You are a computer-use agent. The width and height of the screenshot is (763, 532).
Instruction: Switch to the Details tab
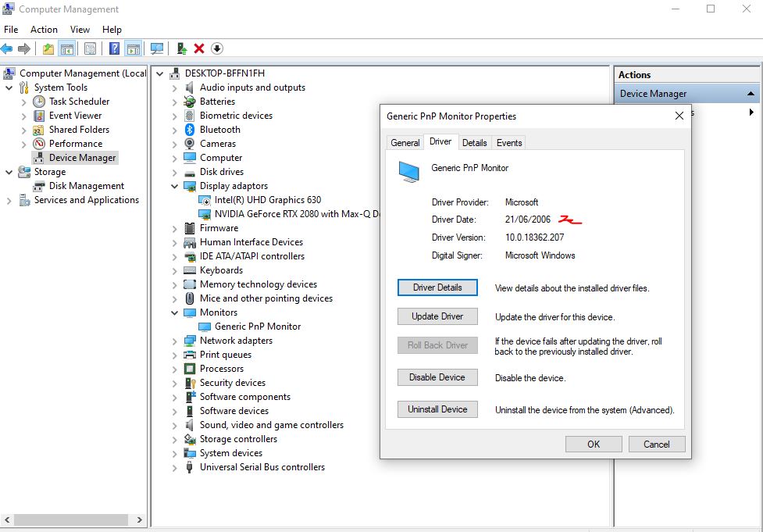475,143
